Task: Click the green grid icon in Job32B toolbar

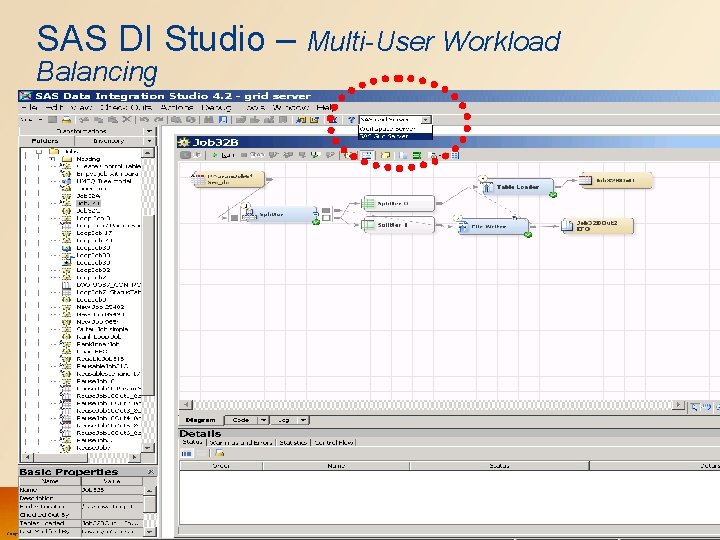Action: pos(416,155)
